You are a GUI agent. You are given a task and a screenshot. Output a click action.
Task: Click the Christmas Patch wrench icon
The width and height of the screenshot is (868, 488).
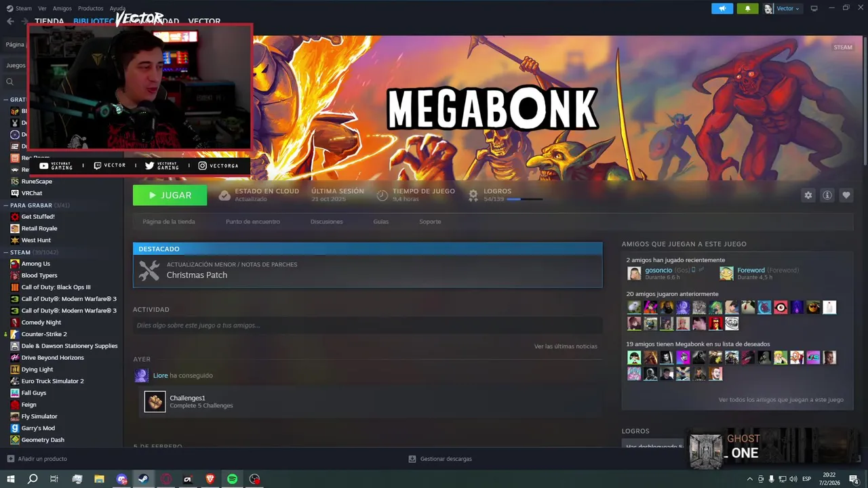pos(149,270)
